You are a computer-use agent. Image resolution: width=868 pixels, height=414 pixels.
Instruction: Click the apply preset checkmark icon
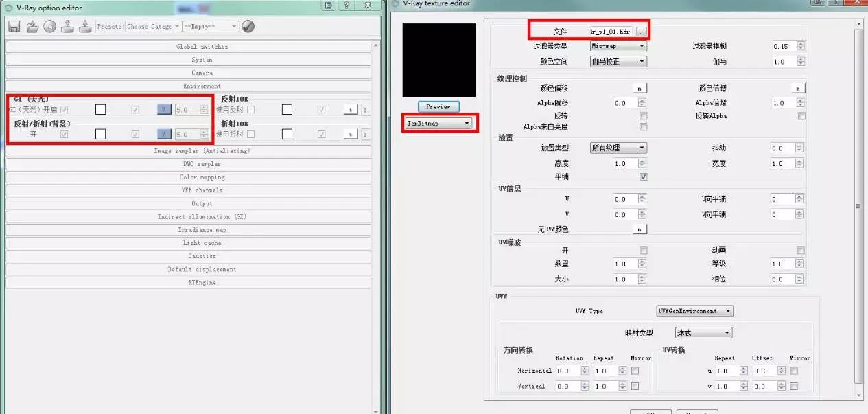pyautogui.click(x=248, y=26)
